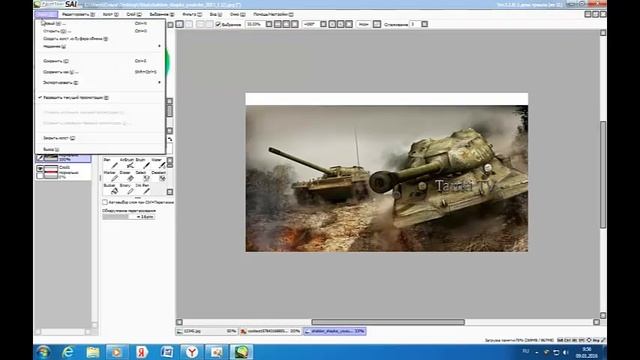Click the volume icon in system tray
Viewport: 640px width, 360px height.
(x=565, y=352)
